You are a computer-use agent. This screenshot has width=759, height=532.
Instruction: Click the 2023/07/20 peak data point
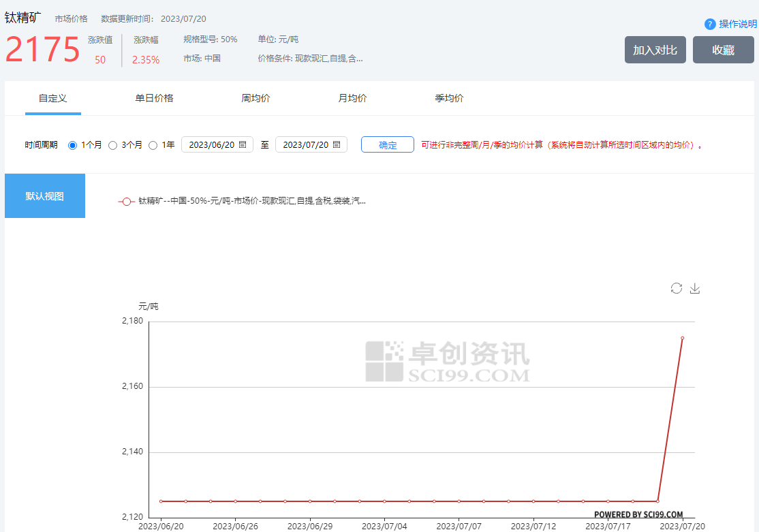(x=682, y=338)
